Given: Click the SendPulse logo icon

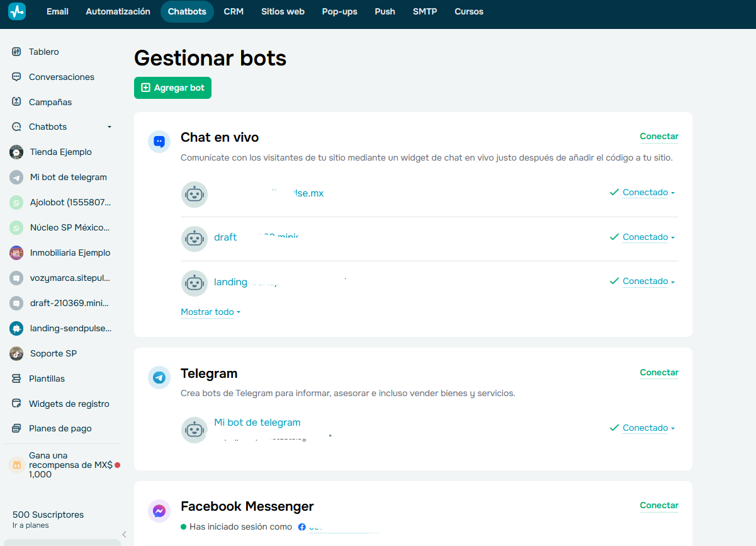Looking at the screenshot, I should (x=17, y=11).
